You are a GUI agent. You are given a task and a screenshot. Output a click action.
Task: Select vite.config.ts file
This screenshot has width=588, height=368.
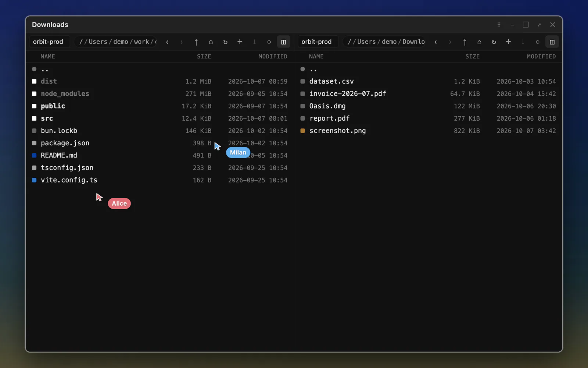coord(160,180)
